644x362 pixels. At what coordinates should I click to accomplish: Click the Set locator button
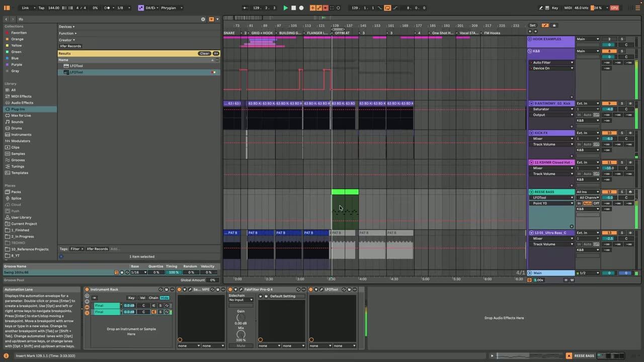pyautogui.click(x=532, y=25)
